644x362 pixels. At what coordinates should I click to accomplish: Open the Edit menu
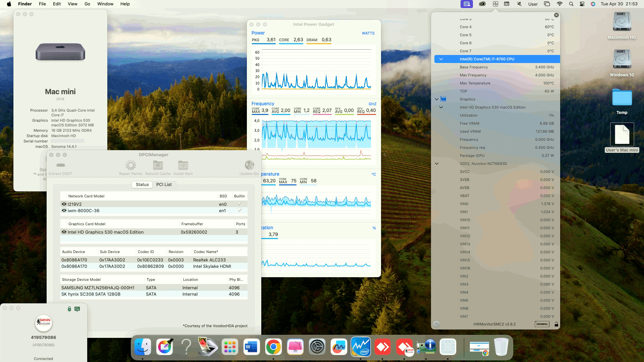coord(57,4)
